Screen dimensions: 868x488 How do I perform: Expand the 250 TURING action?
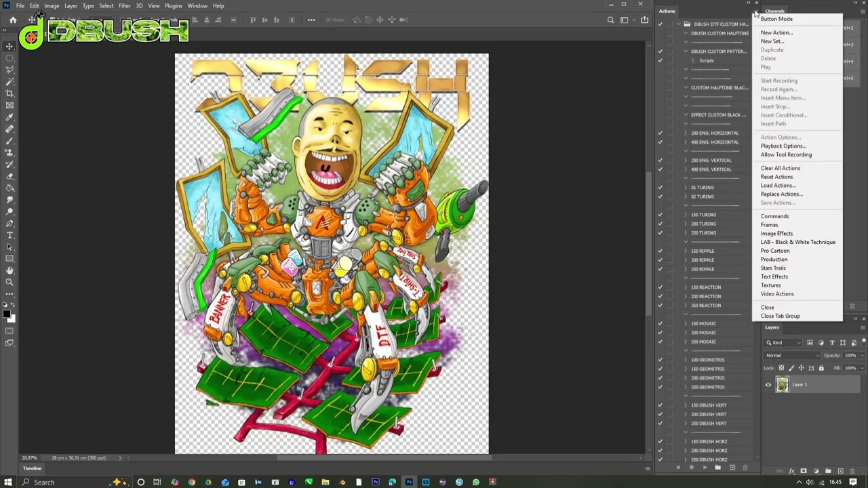(x=686, y=232)
